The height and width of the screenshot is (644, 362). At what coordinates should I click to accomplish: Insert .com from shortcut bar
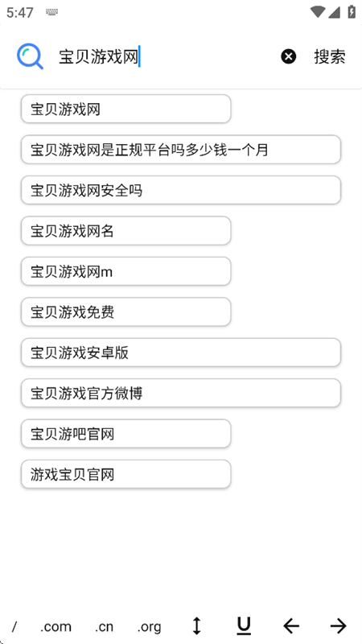(56, 627)
